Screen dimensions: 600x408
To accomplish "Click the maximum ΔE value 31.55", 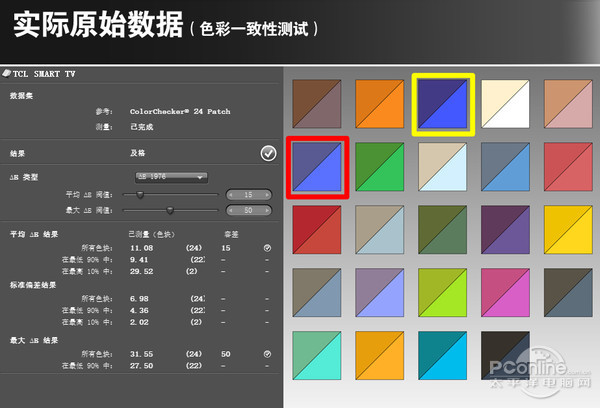I will [x=142, y=354].
